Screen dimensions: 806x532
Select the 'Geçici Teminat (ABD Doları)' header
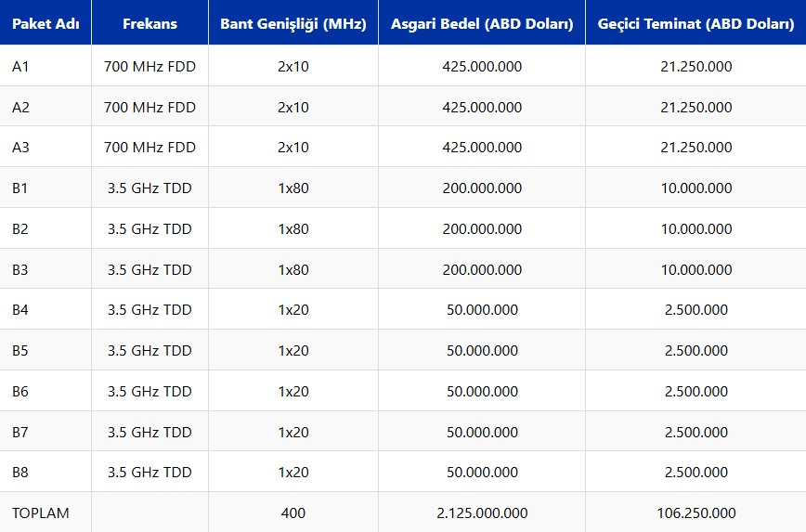(x=695, y=24)
